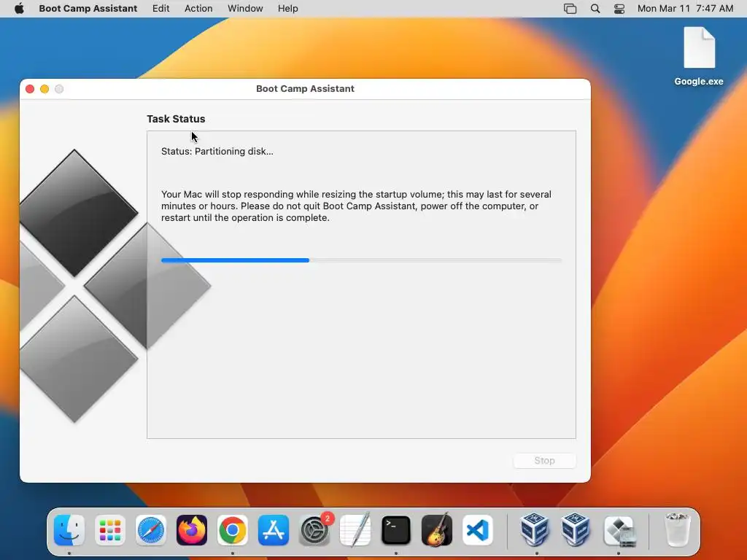Open System Settings with the badge
This screenshot has height=560, width=747.
(314, 530)
